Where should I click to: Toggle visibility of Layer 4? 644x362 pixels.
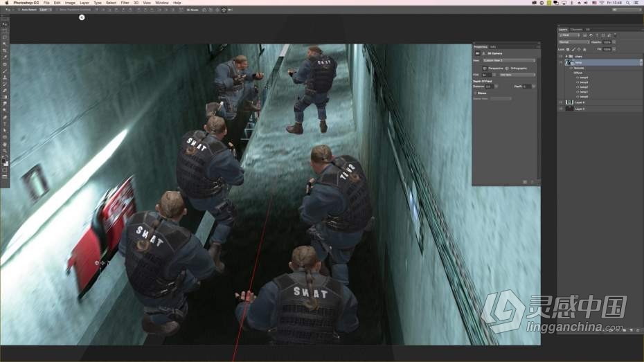coord(561,102)
